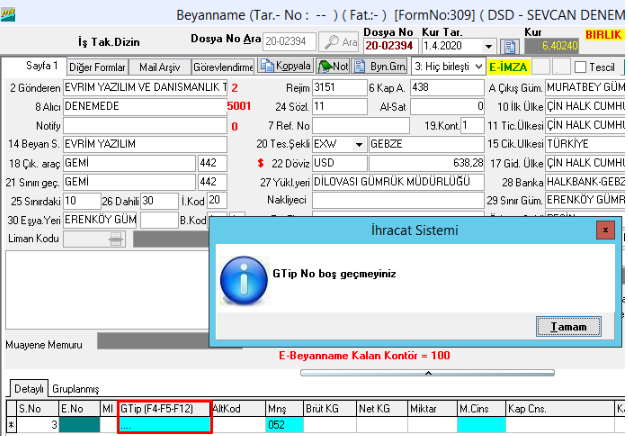Toggle the Tescil checkbox
Image resolution: width=628 pixels, height=436 pixels.
coord(580,67)
